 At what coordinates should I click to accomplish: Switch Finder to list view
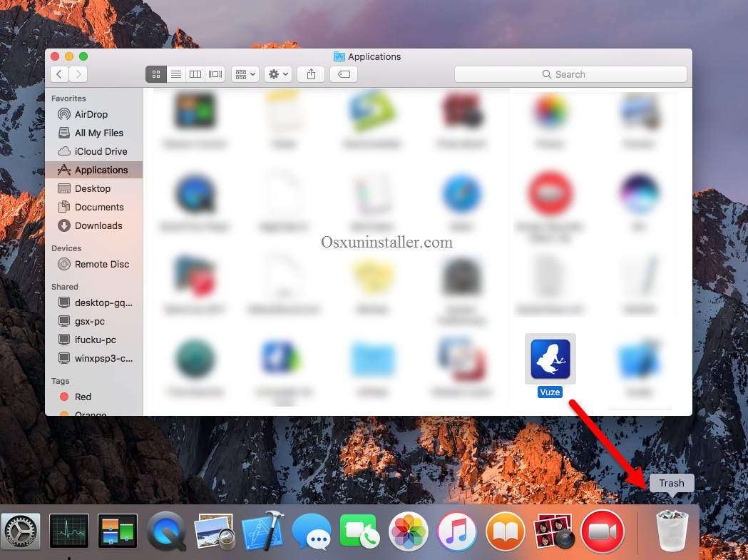point(175,73)
